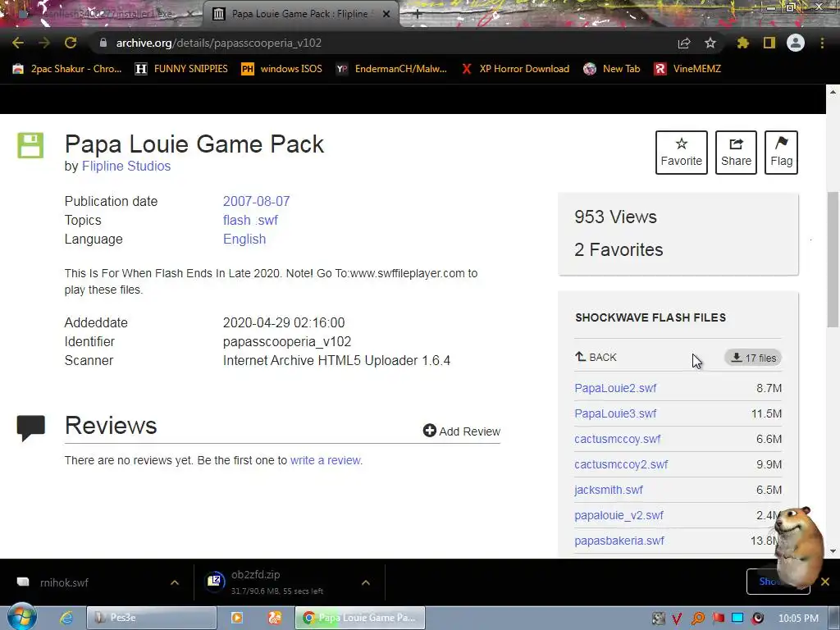The width and height of the screenshot is (840, 630).
Task: Expand the ob2zfd.zip download options chevron
Action: [x=366, y=582]
